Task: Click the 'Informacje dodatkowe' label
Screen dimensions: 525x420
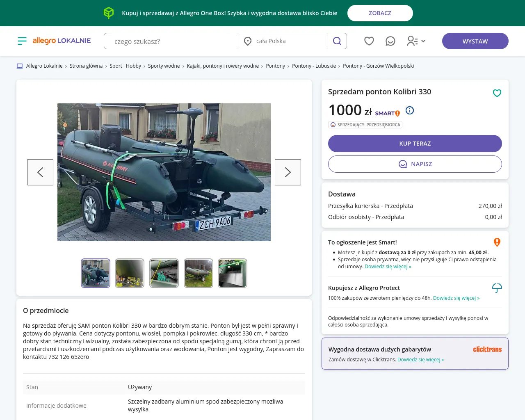Action: tap(56, 406)
